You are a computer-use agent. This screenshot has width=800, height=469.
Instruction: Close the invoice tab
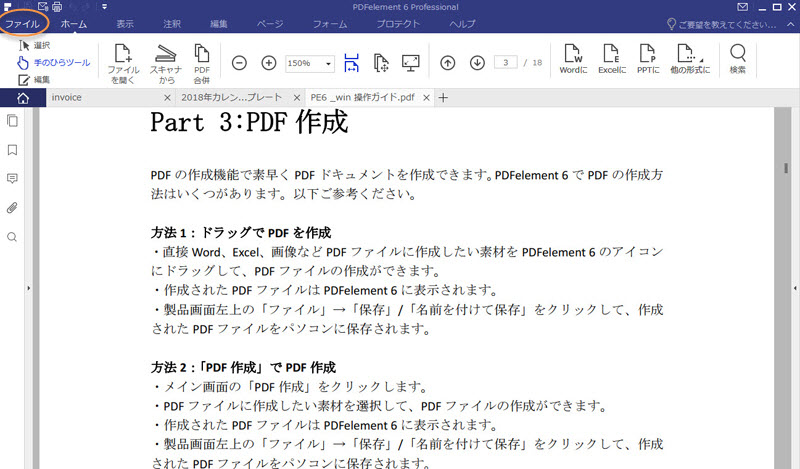pyautogui.click(x=167, y=97)
